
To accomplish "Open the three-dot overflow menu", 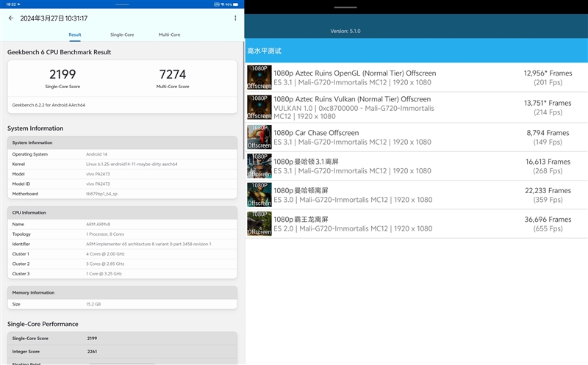I will click(235, 18).
